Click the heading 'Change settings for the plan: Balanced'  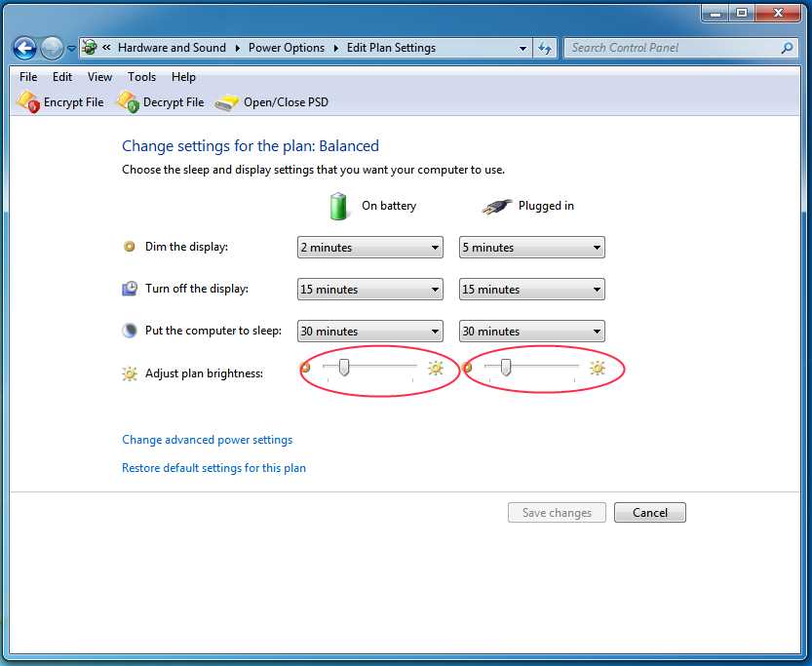click(x=251, y=146)
